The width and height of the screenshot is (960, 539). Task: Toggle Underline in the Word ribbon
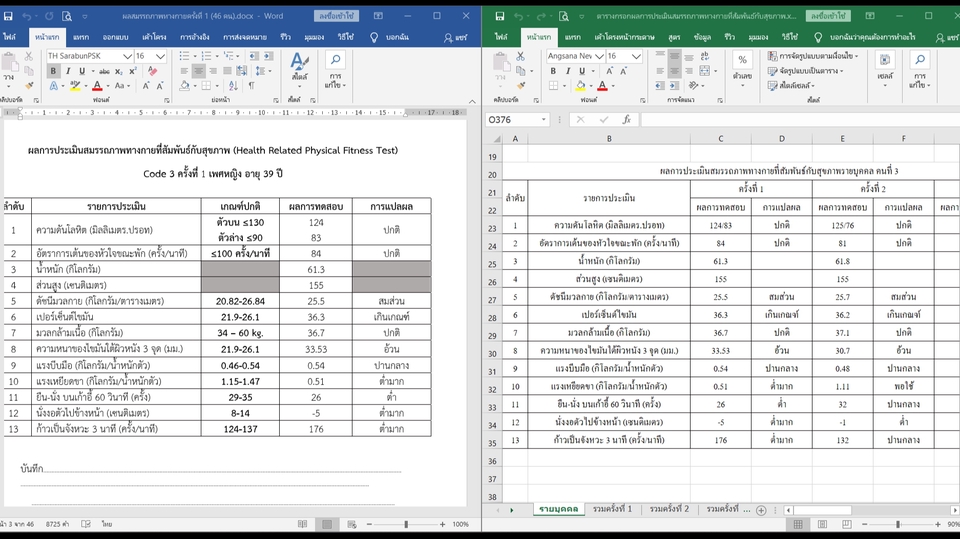81,71
